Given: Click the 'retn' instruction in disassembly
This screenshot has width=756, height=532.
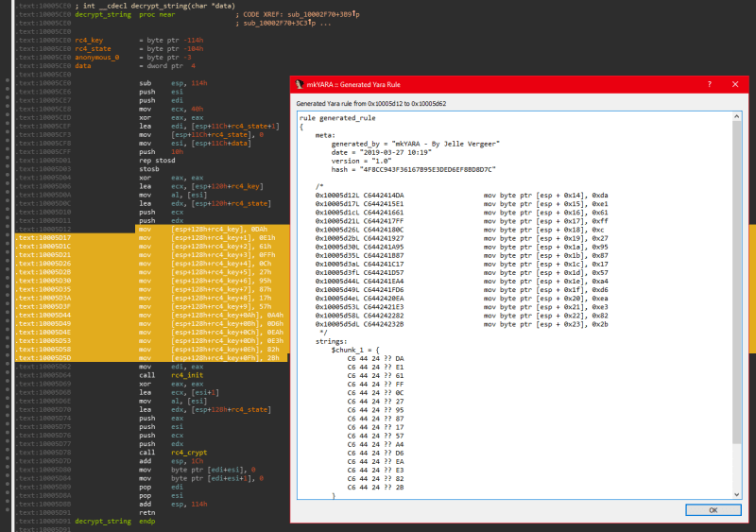Looking at the screenshot, I should pyautogui.click(x=147, y=513).
